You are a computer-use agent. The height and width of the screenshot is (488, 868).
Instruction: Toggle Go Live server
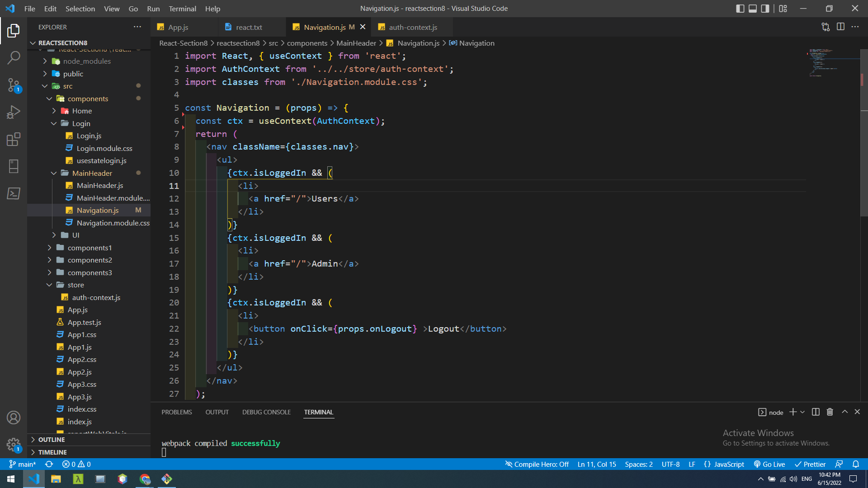769,464
